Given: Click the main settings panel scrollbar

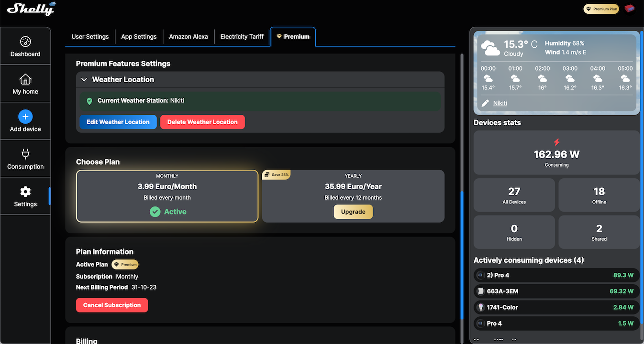Looking at the screenshot, I should (x=462, y=253).
